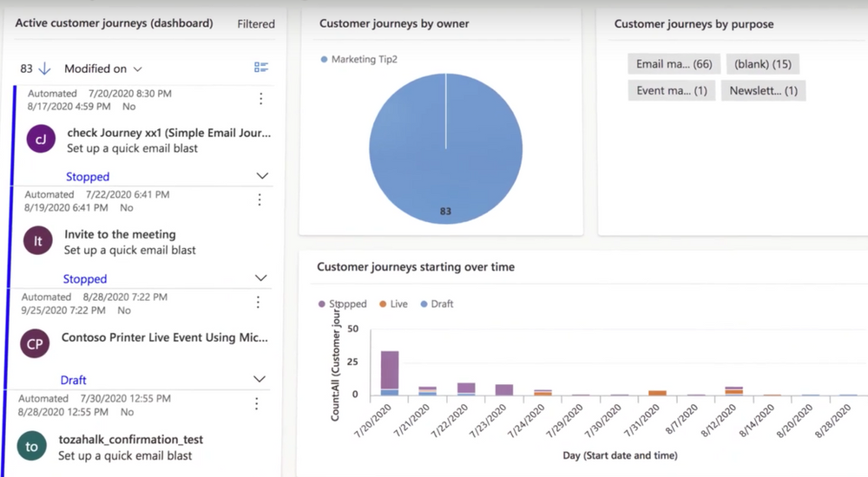Open the Modified on sort dropdown

pos(103,69)
